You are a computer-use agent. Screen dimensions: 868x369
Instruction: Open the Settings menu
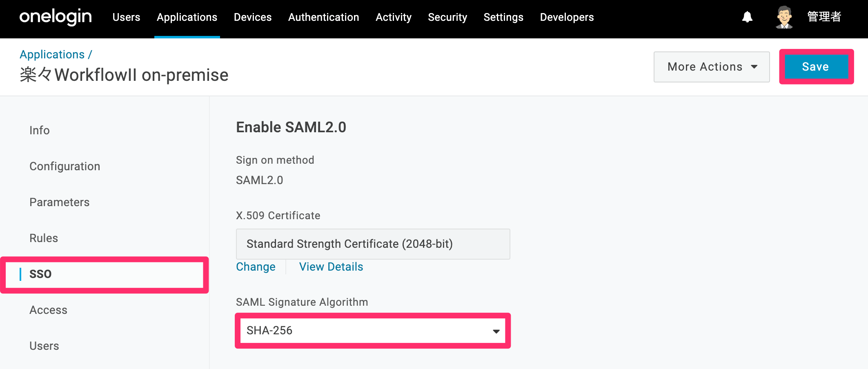(503, 17)
